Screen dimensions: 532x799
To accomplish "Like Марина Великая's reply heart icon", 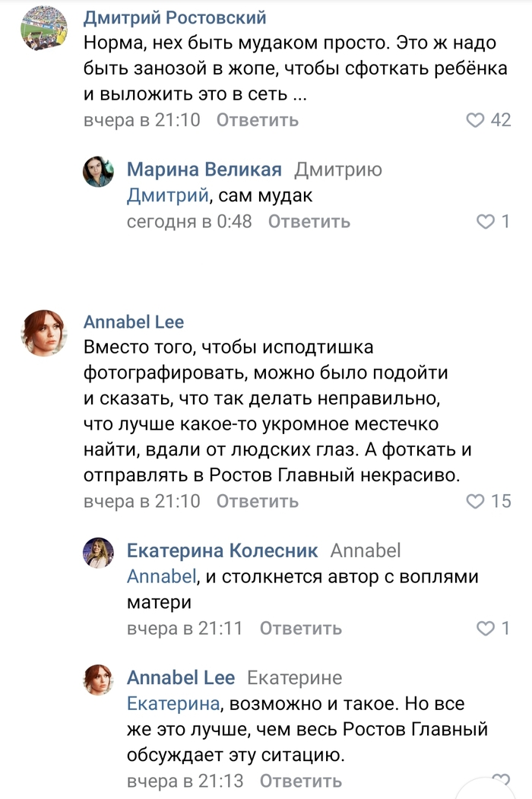I will [x=485, y=221].
